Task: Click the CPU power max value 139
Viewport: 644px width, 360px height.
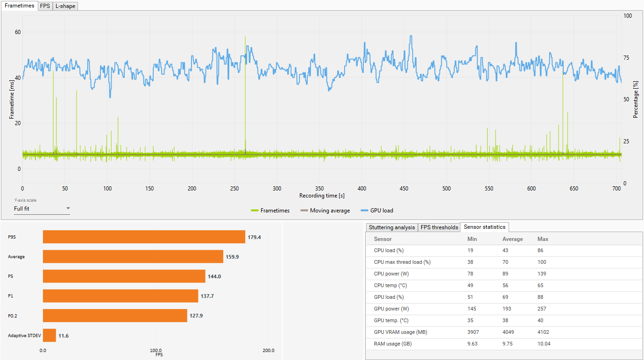Action: [542, 274]
